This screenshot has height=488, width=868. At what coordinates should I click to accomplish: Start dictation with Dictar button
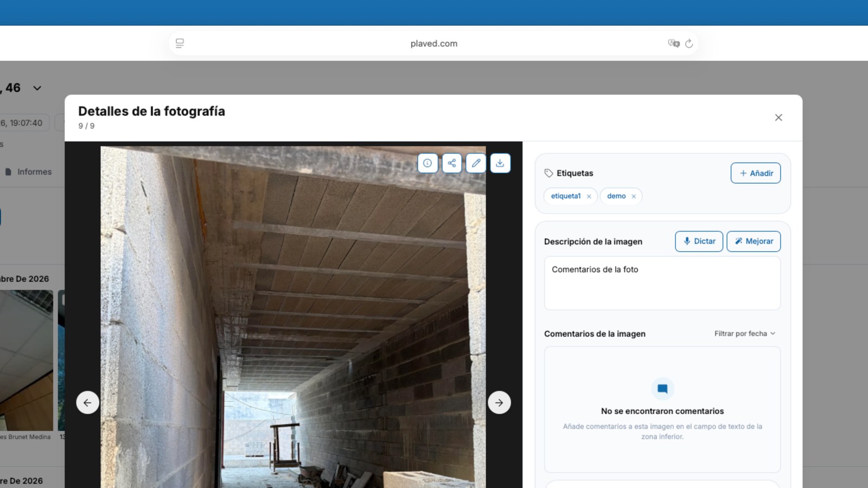(699, 241)
